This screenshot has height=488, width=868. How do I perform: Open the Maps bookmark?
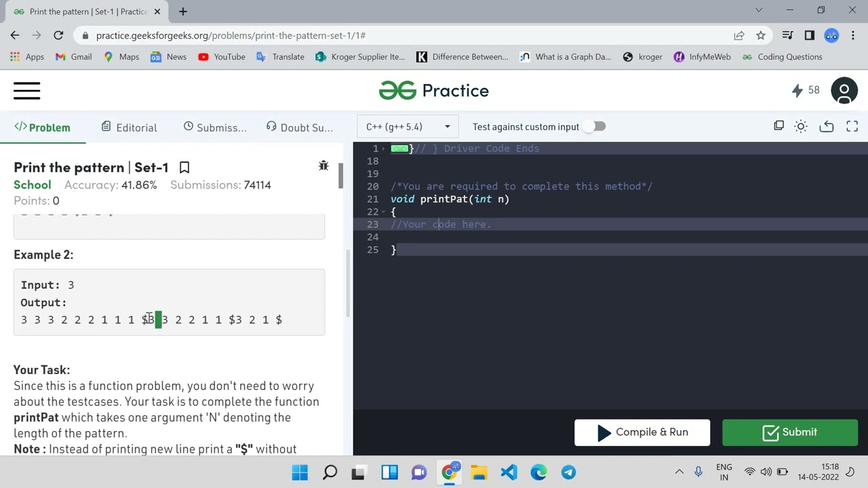tap(121, 57)
